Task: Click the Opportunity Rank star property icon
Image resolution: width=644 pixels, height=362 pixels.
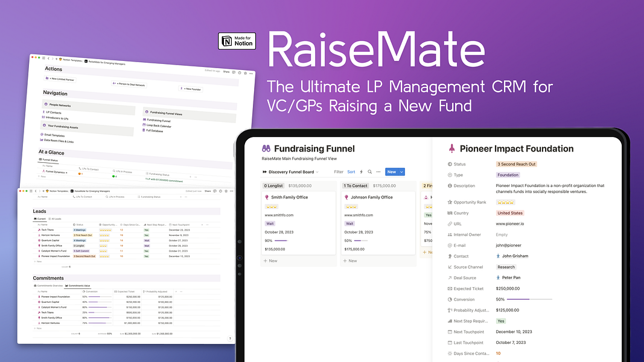Action: click(x=450, y=202)
